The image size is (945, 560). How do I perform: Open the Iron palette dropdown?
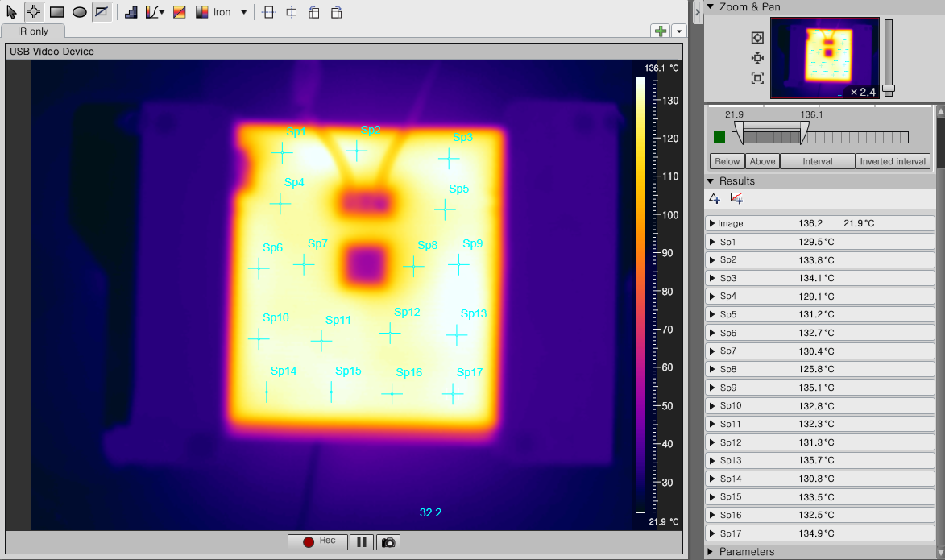pos(243,12)
